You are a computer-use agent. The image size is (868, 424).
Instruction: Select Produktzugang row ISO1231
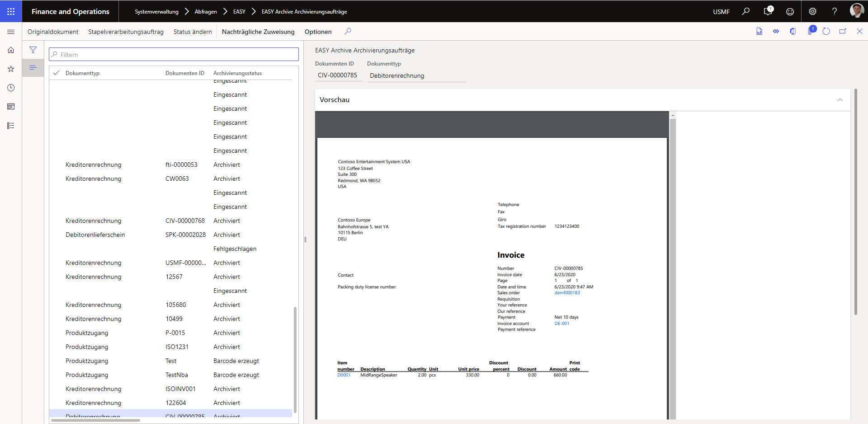(x=170, y=347)
